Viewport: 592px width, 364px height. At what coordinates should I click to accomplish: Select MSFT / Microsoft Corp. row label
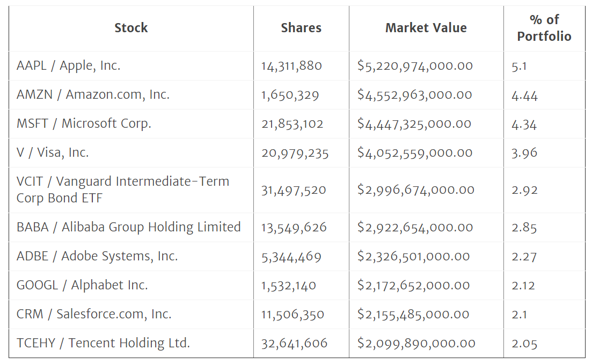click(x=84, y=123)
